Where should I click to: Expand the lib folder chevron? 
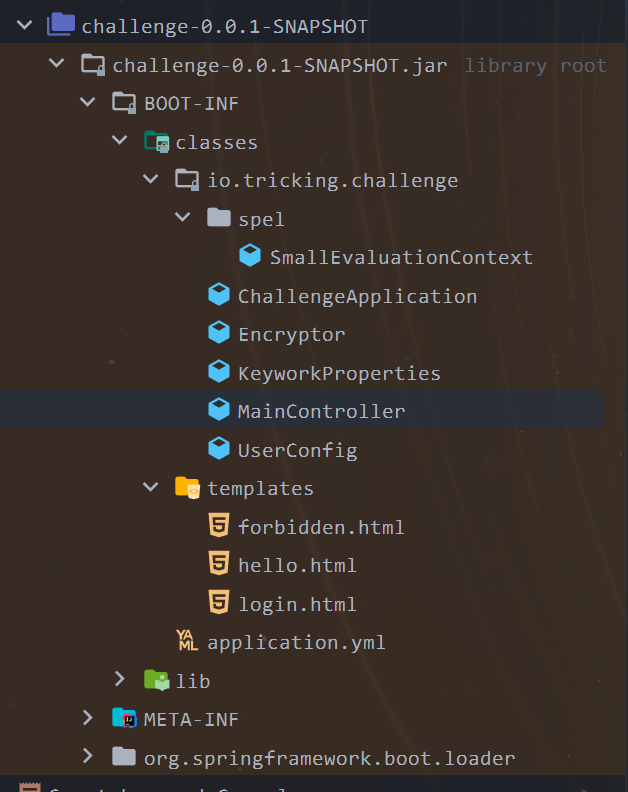(x=120, y=680)
